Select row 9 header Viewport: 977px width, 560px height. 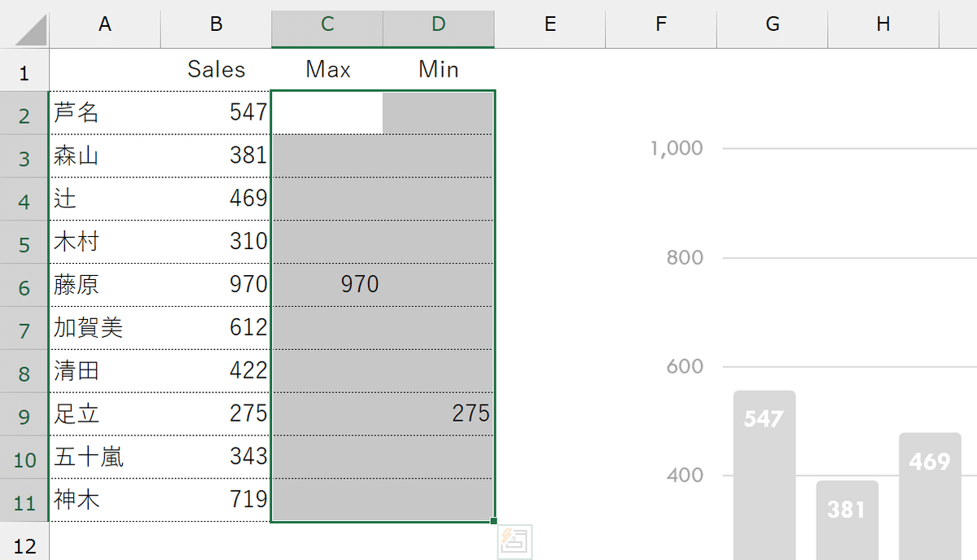pyautogui.click(x=24, y=415)
